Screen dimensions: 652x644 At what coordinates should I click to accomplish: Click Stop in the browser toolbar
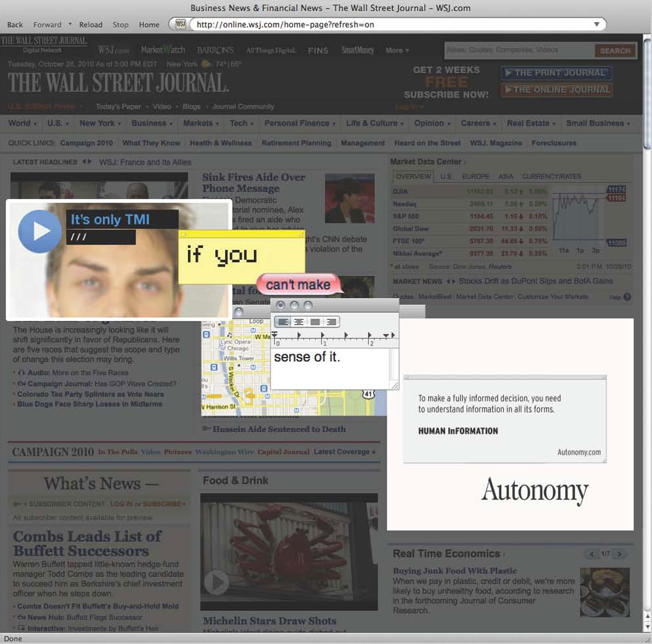pyautogui.click(x=121, y=24)
